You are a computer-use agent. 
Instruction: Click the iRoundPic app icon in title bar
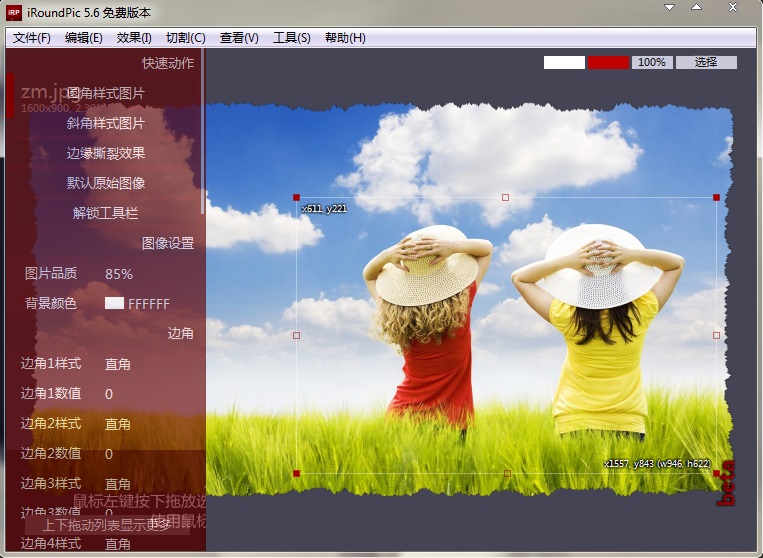pos(15,13)
